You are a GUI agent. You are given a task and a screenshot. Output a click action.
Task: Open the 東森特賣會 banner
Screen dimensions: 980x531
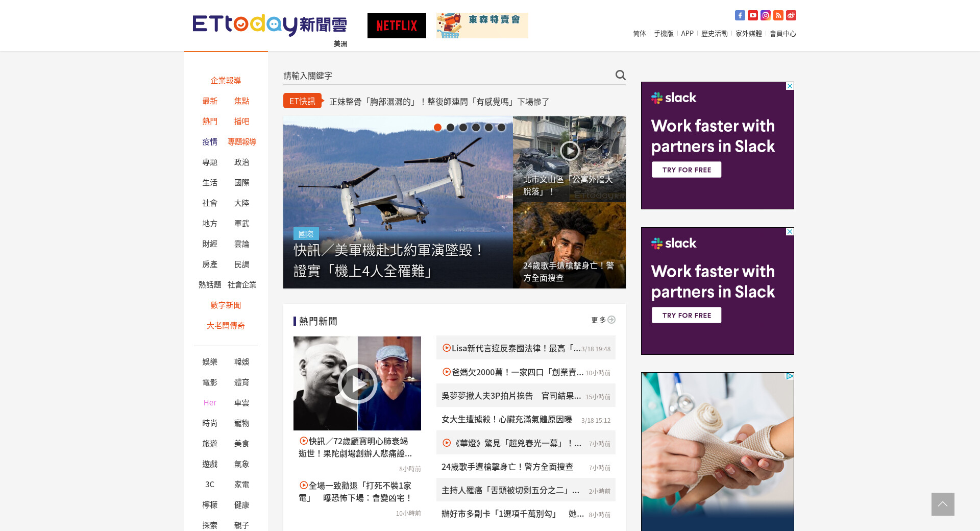pyautogui.click(x=482, y=26)
